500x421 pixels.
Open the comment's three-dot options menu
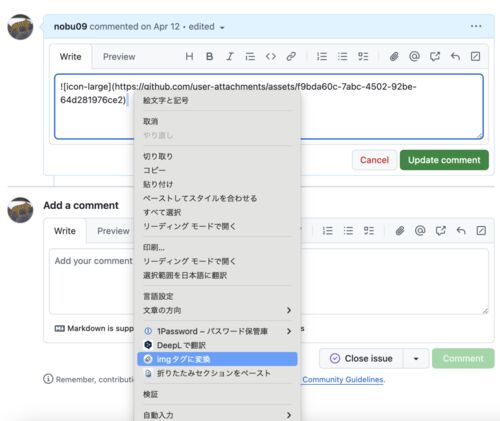click(x=476, y=26)
